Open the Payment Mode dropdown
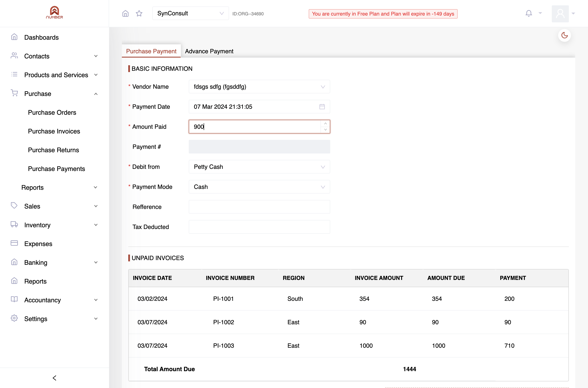588x388 pixels. point(259,187)
